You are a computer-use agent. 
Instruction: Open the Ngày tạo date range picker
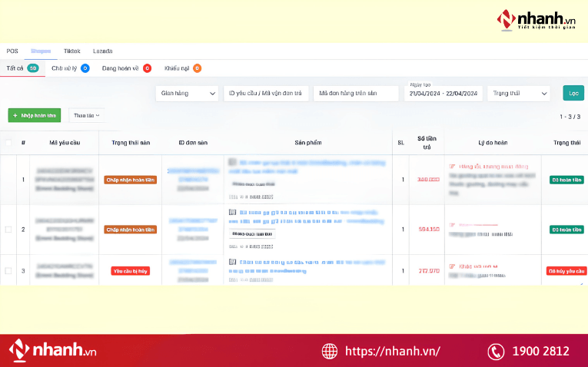pyautogui.click(x=443, y=93)
